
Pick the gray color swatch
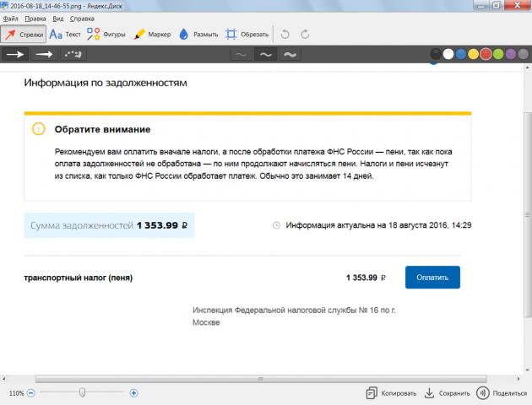click(x=524, y=54)
